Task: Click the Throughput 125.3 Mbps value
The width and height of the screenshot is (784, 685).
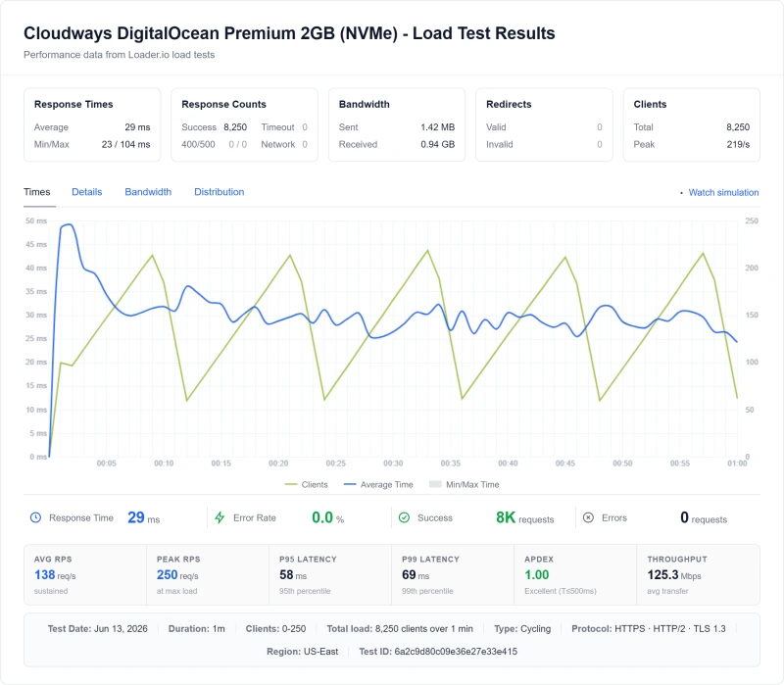Action: (x=674, y=575)
